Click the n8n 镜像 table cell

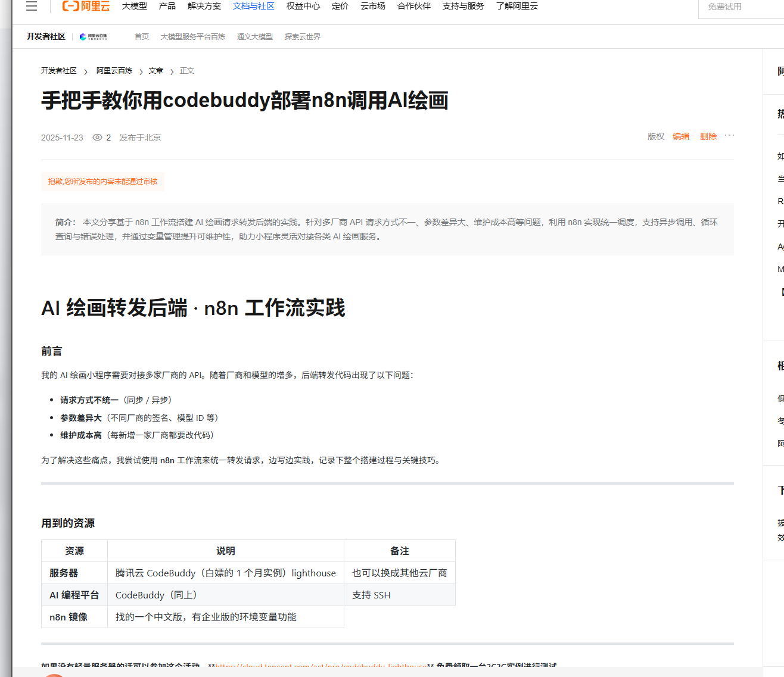[74, 617]
